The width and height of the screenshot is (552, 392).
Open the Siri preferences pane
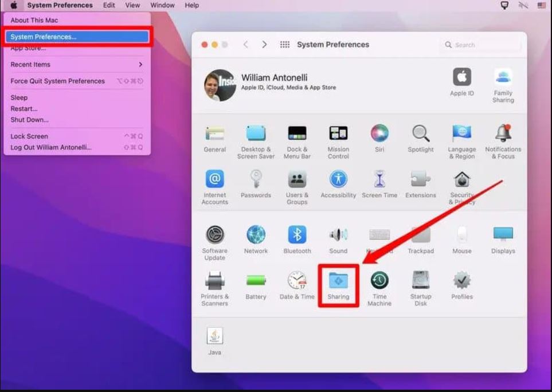(x=379, y=139)
